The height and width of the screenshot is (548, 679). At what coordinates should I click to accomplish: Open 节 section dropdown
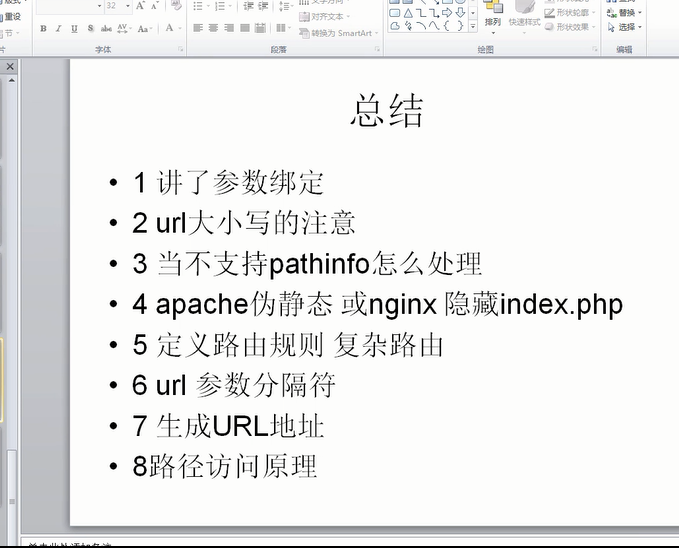10,33
